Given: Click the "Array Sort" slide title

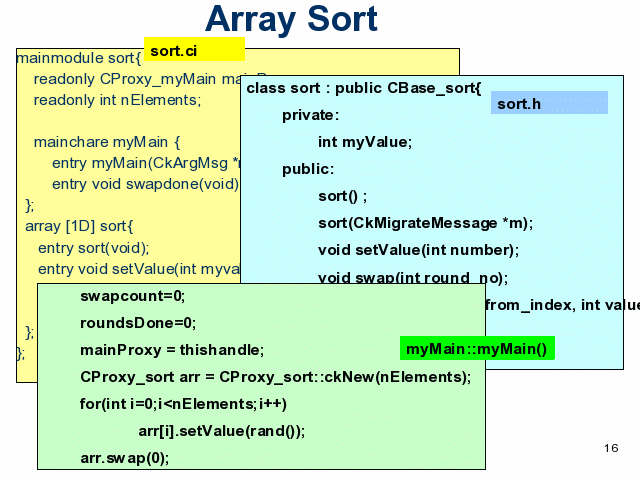Looking at the screenshot, I should click(x=291, y=19).
